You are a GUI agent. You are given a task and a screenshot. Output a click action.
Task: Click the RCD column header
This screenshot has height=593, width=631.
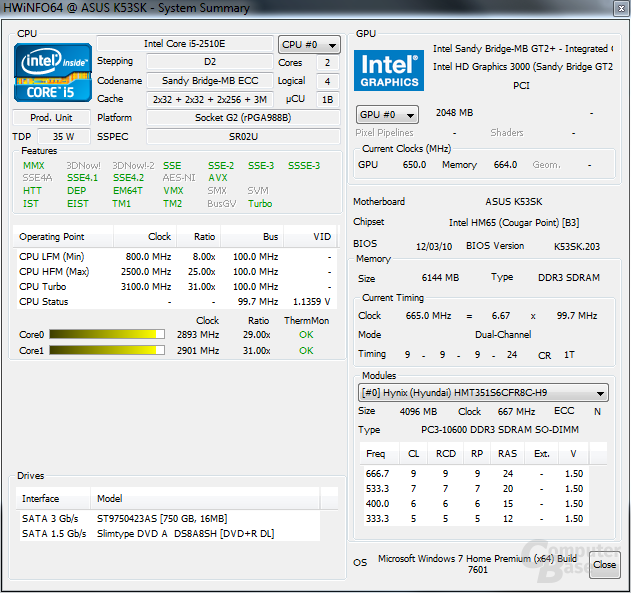tap(446, 453)
